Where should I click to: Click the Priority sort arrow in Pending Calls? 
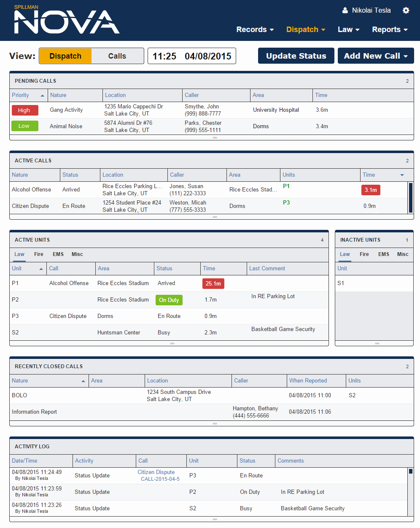[x=42, y=95]
